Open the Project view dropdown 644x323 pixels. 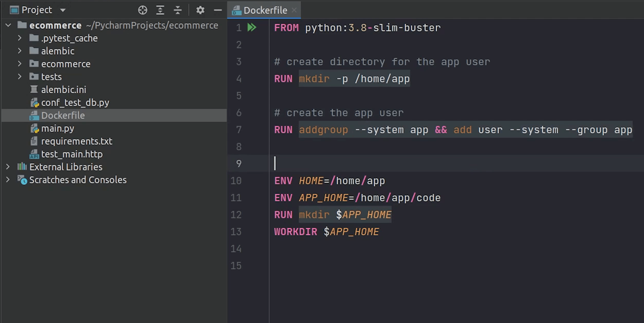click(63, 10)
